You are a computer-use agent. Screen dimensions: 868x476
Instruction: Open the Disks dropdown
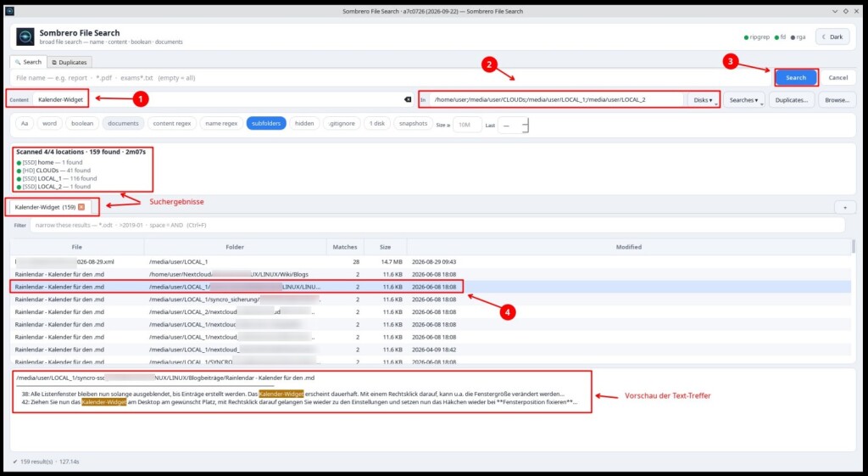click(703, 100)
